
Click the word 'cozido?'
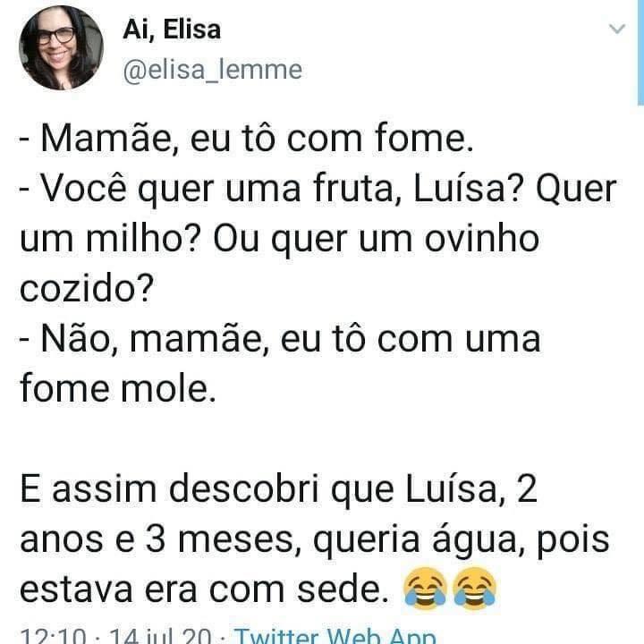tap(86, 290)
